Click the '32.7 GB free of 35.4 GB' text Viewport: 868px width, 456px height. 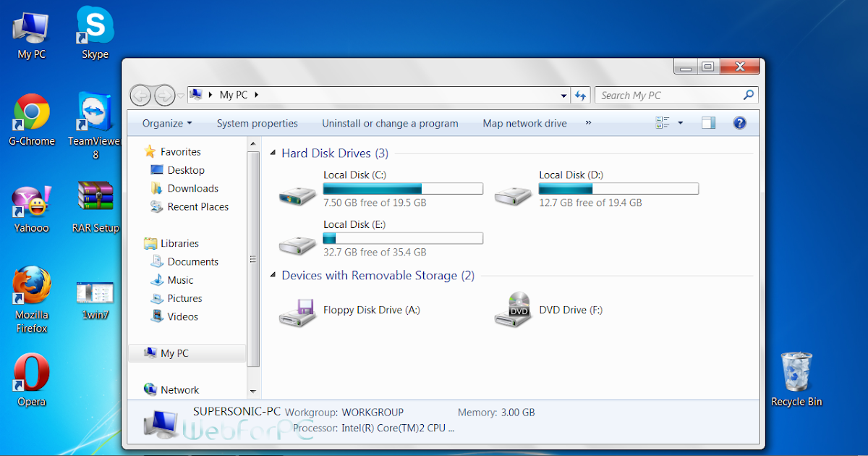pos(375,252)
